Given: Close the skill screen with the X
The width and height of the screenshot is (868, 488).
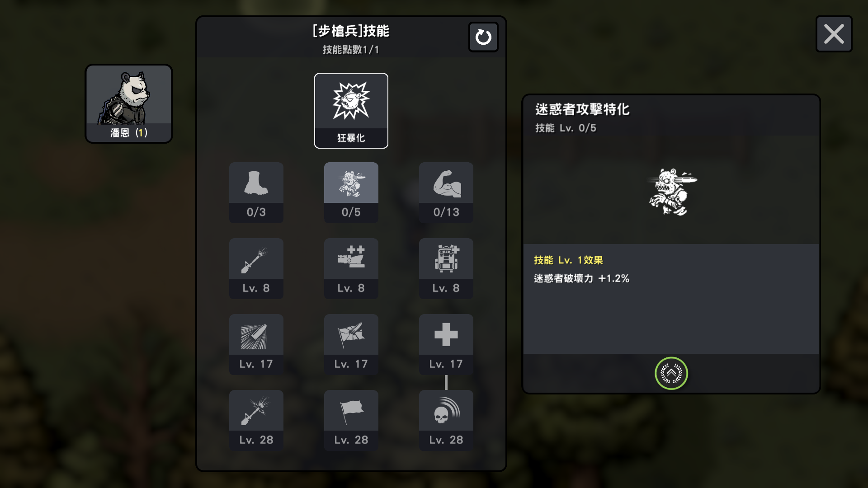Looking at the screenshot, I should [x=834, y=34].
